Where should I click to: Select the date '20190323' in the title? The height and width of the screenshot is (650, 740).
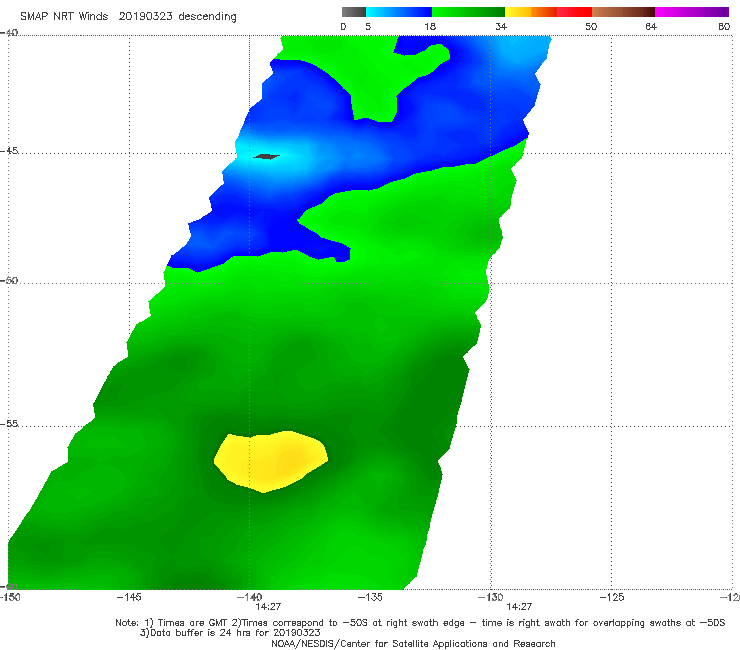point(145,16)
